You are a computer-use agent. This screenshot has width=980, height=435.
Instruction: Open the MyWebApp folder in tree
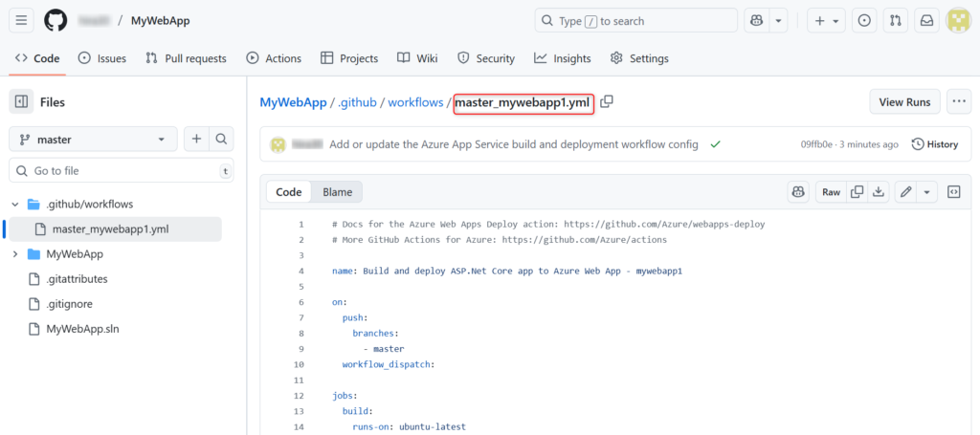click(75, 254)
